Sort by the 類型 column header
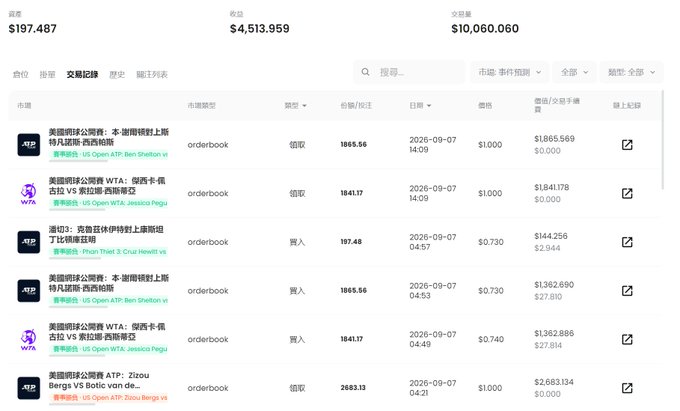Screen dimensions: 680x411 [295, 105]
